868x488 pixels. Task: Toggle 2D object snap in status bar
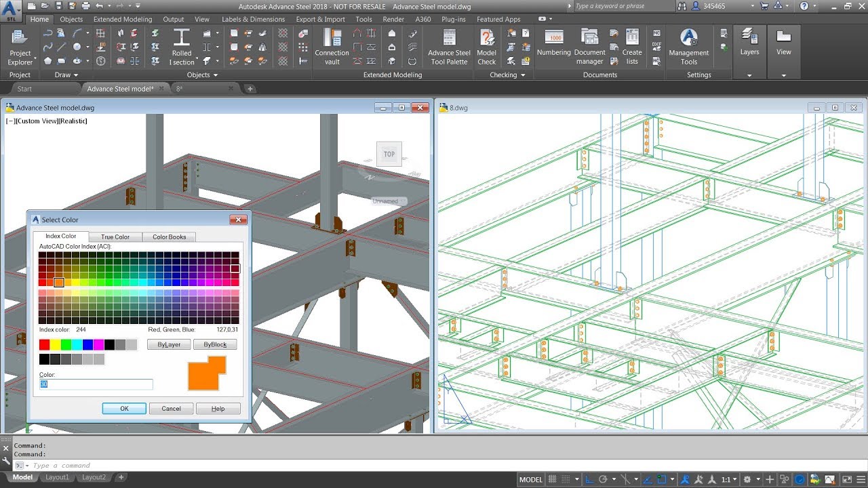pyautogui.click(x=663, y=479)
